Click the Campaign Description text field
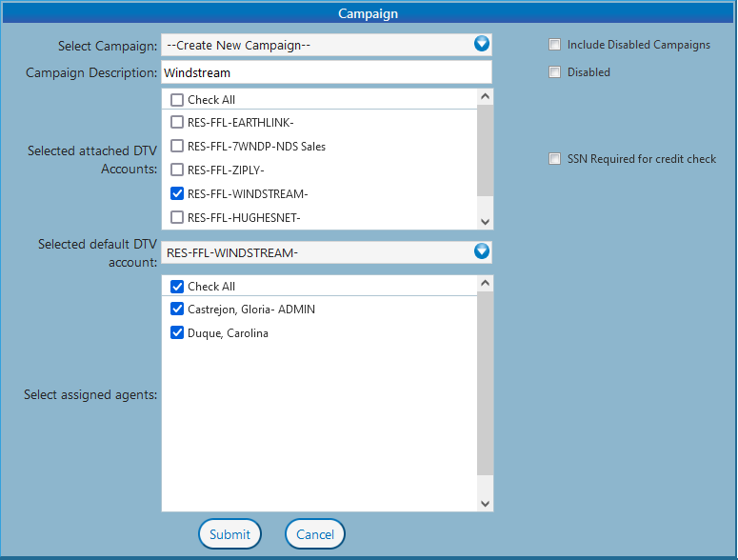738x560 pixels. pos(326,72)
